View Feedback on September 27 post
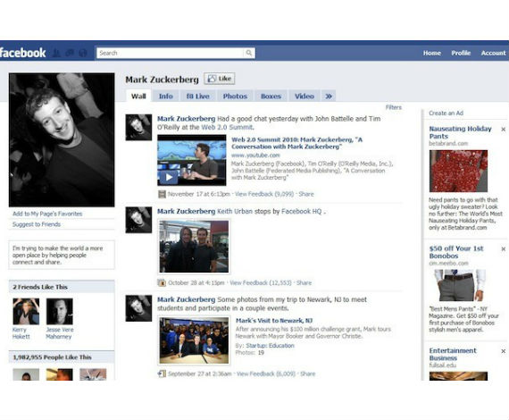Screen dimensions: 509x420 click(x=266, y=374)
